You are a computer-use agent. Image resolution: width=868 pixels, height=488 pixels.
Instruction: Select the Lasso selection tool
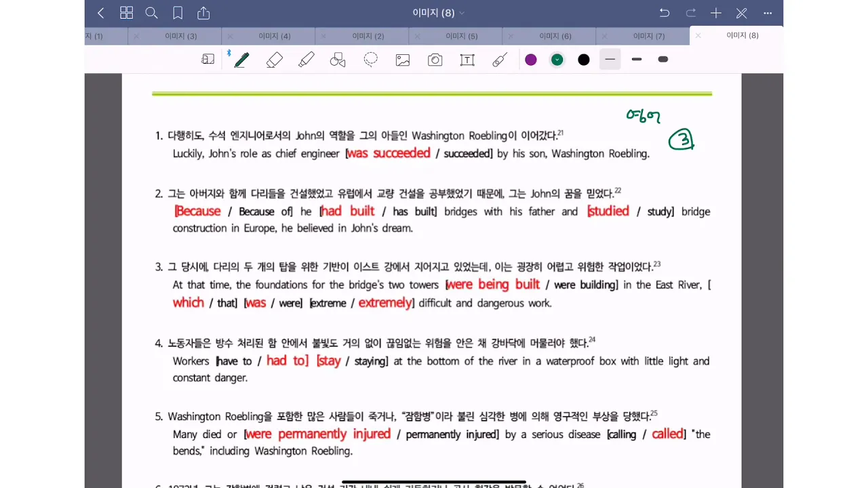[370, 60]
